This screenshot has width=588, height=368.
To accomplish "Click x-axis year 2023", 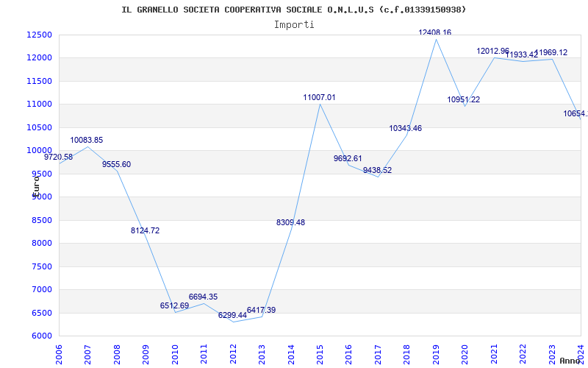I will 552,354.
